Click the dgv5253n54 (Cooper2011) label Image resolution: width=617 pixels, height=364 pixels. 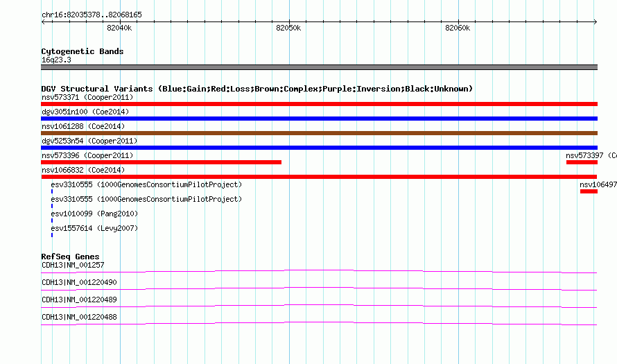(89, 141)
